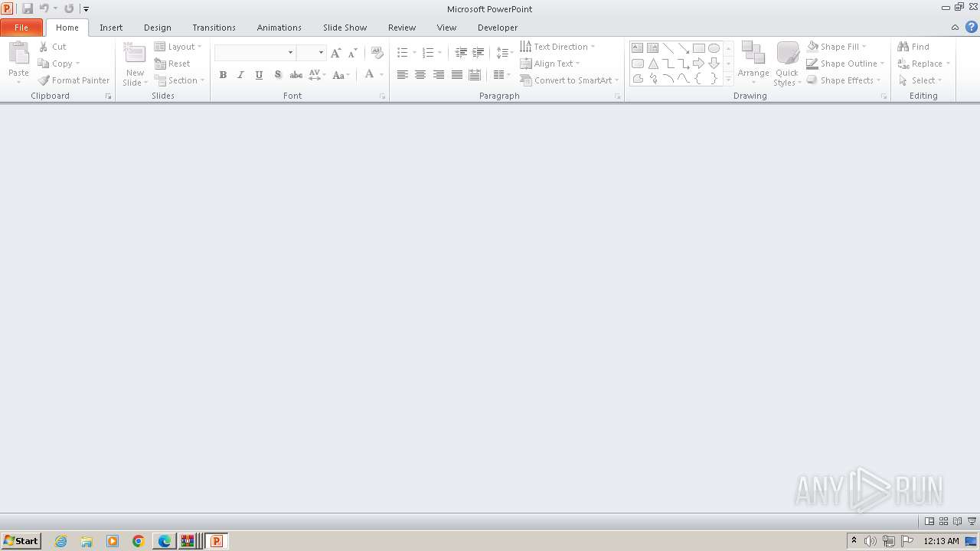Open the Windows Start menu

pos(21,541)
